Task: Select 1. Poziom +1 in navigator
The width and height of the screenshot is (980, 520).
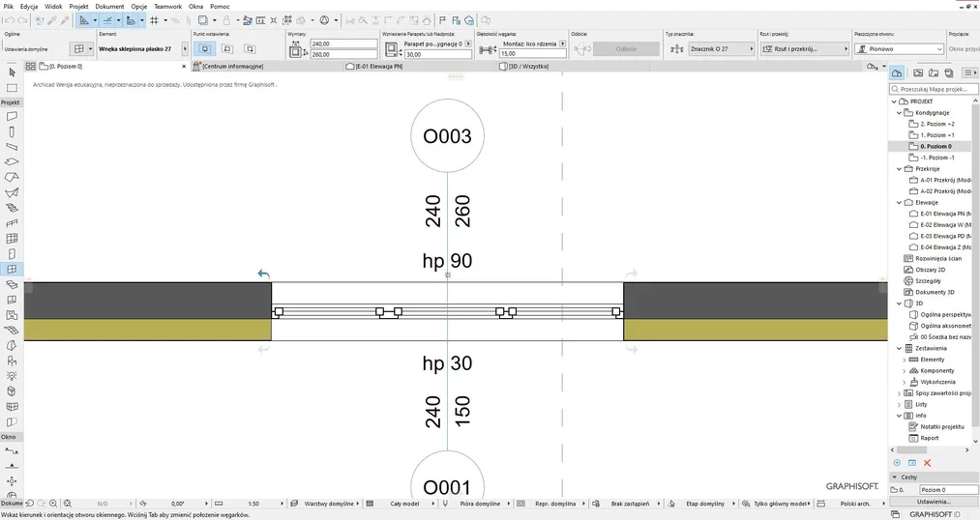Action: tap(936, 135)
